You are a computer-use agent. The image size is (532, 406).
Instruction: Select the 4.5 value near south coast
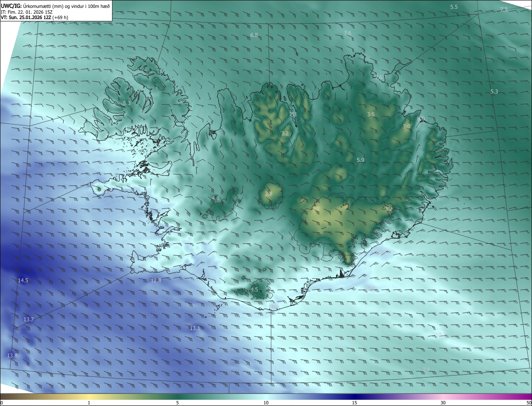coord(254,289)
